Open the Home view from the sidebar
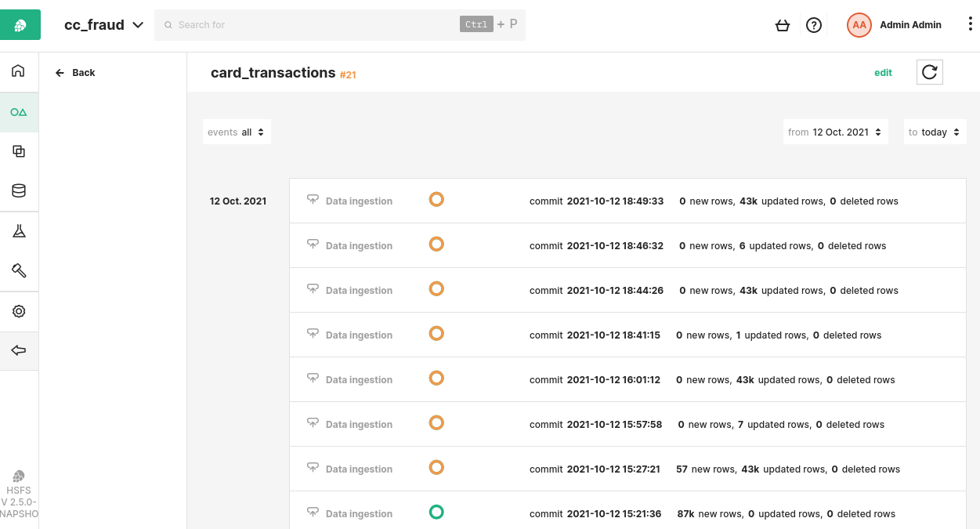 (x=18, y=71)
